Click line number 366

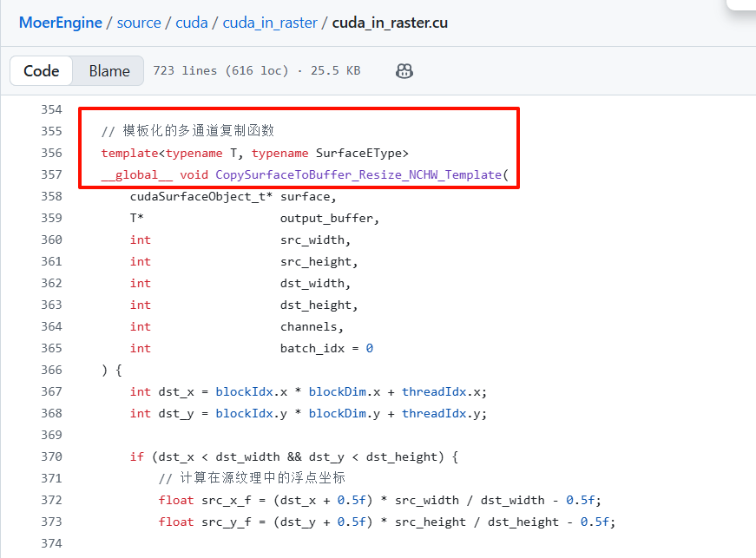tap(51, 370)
